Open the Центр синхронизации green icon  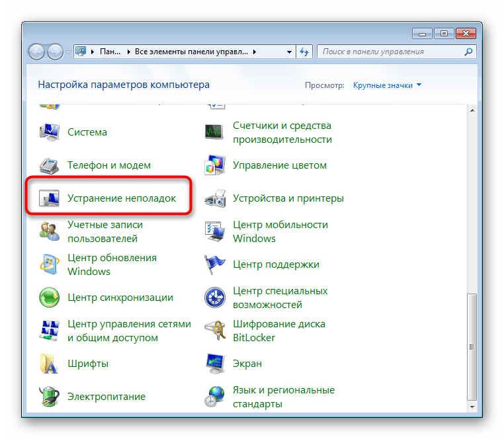click(49, 298)
